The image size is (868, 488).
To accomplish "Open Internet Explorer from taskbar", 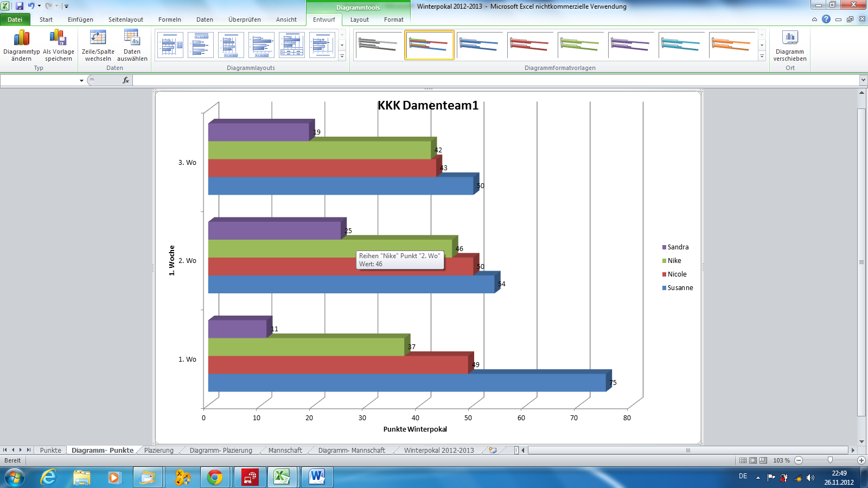I will click(x=48, y=477).
